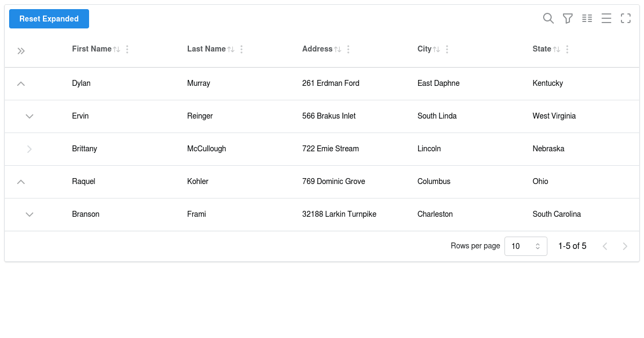Collapse the Dylan Murray row
644x338 pixels.
21,84
